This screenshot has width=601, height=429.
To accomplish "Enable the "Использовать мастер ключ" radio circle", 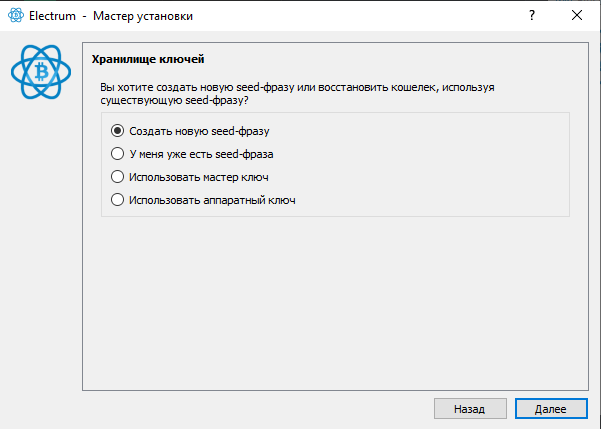I will coord(118,177).
